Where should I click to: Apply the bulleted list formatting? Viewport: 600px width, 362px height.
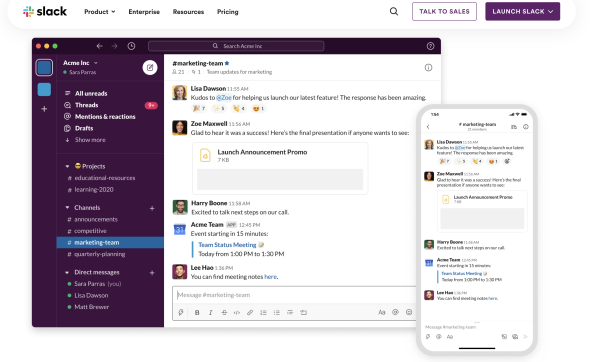277,313
